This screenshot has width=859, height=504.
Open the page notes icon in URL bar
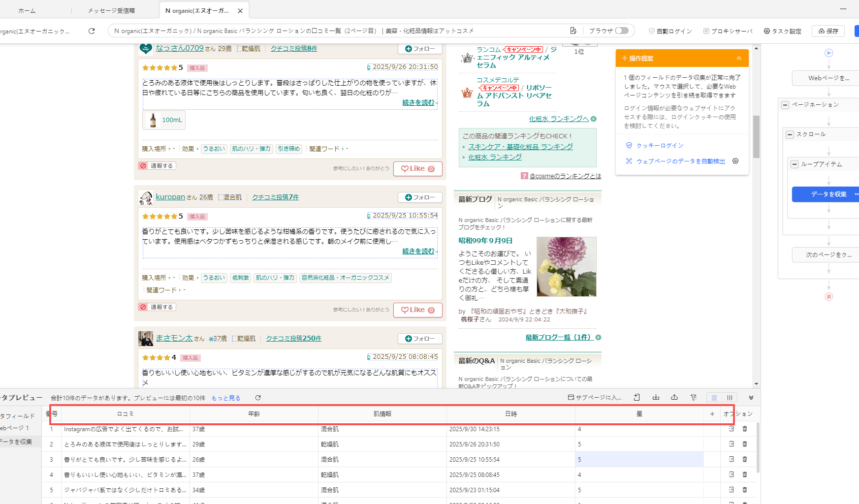(573, 31)
